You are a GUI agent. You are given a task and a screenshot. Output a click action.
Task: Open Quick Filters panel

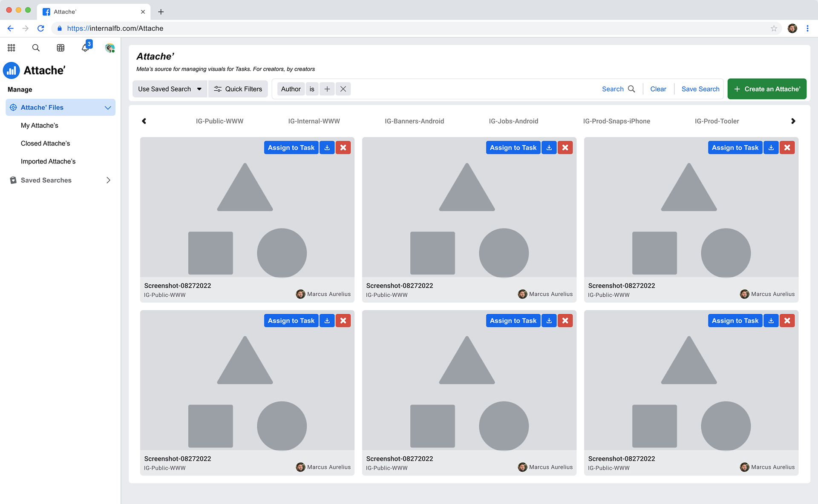(x=238, y=89)
